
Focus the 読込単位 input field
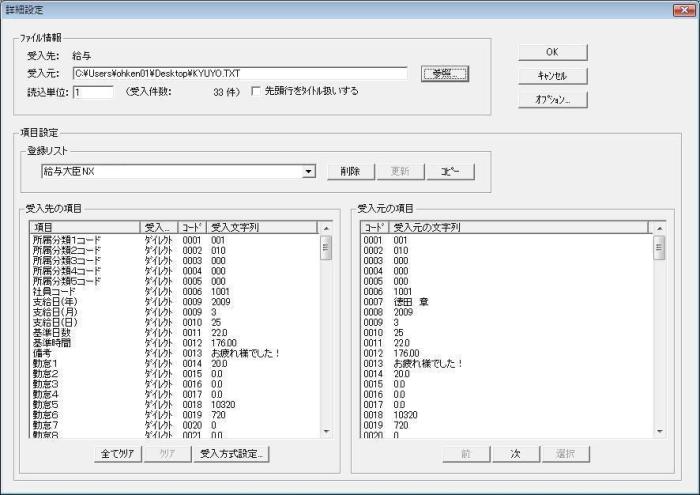[94, 92]
